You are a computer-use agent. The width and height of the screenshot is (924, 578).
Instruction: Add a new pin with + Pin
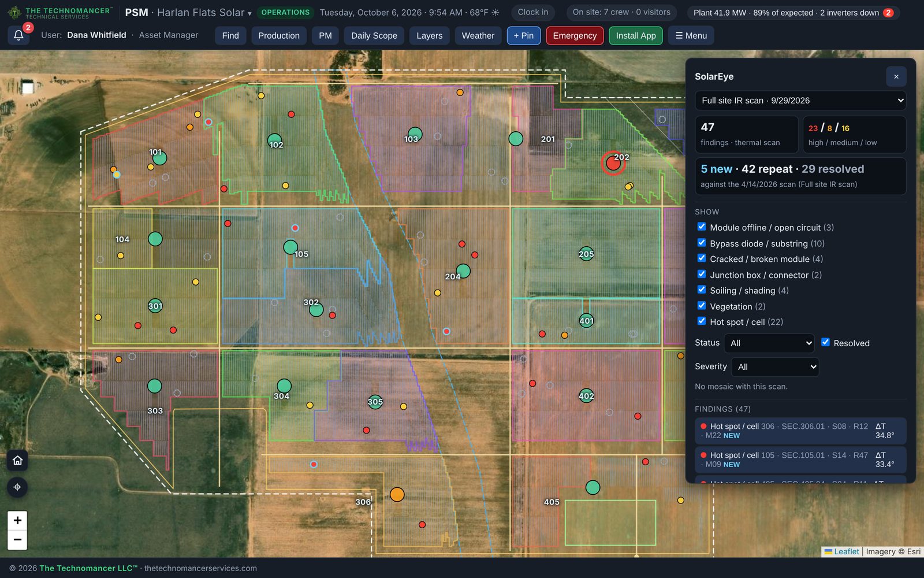(524, 36)
